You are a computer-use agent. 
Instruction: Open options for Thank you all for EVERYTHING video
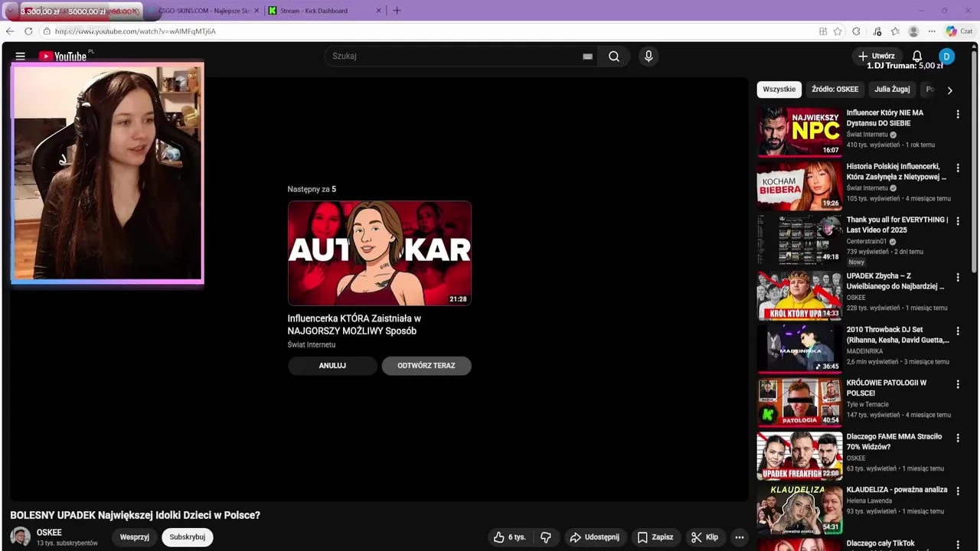pyautogui.click(x=958, y=222)
